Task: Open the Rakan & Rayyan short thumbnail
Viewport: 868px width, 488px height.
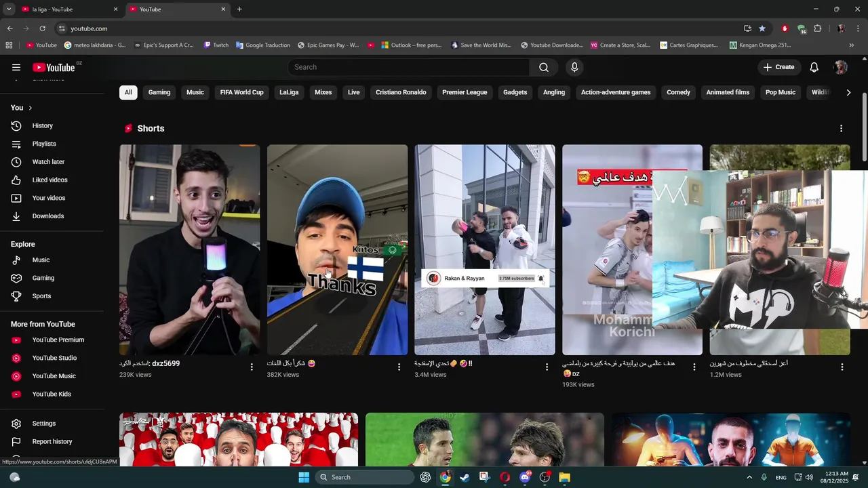Action: coord(485,250)
